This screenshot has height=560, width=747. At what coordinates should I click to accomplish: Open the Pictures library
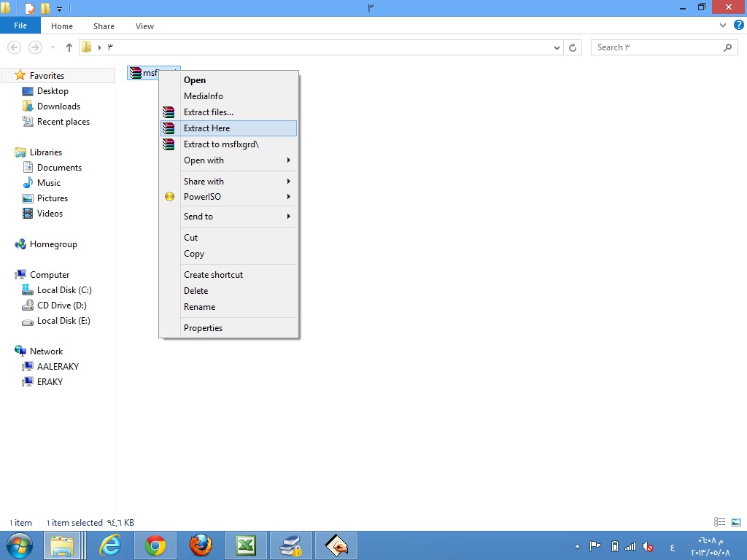pos(53,198)
